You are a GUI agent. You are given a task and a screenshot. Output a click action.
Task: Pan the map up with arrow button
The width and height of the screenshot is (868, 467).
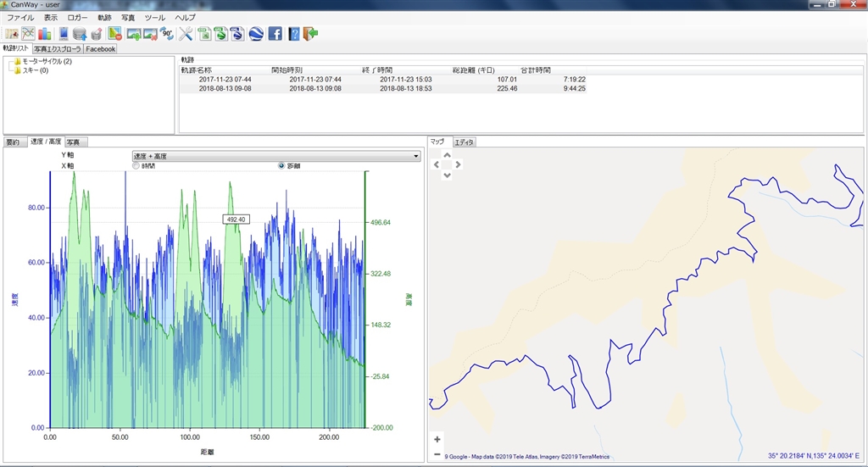[x=448, y=154]
